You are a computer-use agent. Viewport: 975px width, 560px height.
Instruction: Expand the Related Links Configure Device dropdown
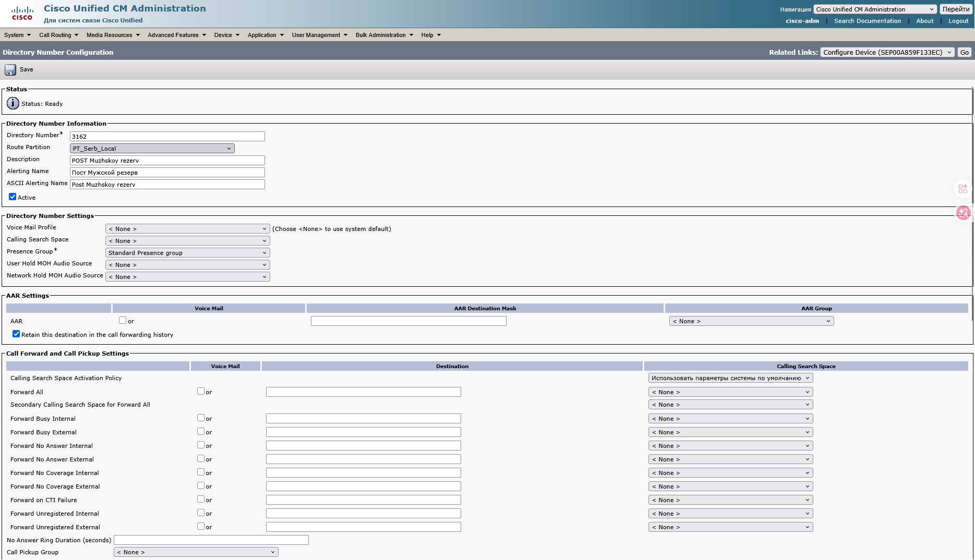point(887,52)
